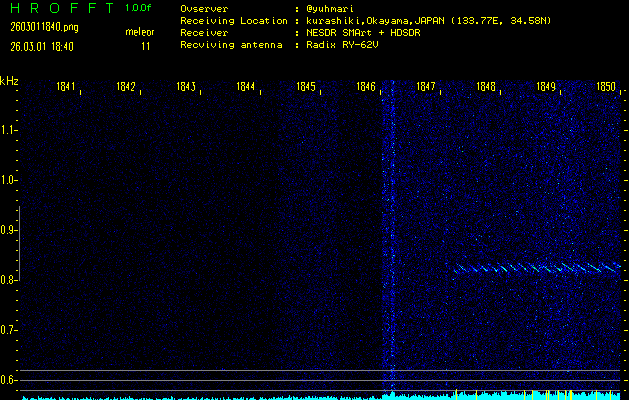Viewport: 629px width, 400px height.
Task: Click time marker 1847
Action: point(426,86)
